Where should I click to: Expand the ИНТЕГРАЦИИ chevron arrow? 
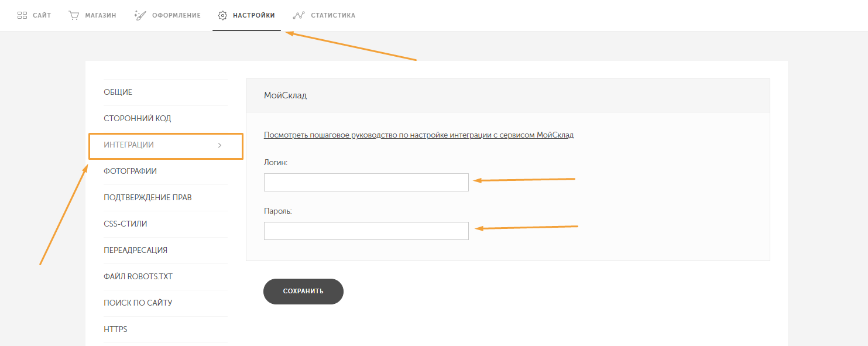click(x=219, y=145)
